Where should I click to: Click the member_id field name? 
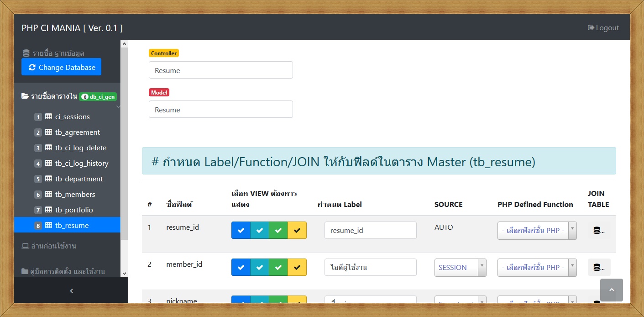pyautogui.click(x=184, y=264)
